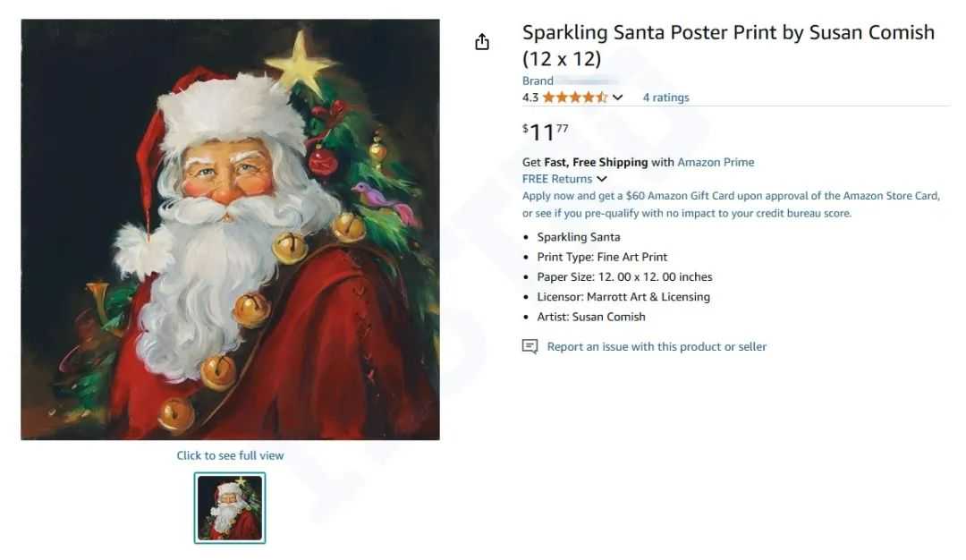Click the report issue speech bubble icon
Screen dimensions: 966x560
point(530,346)
